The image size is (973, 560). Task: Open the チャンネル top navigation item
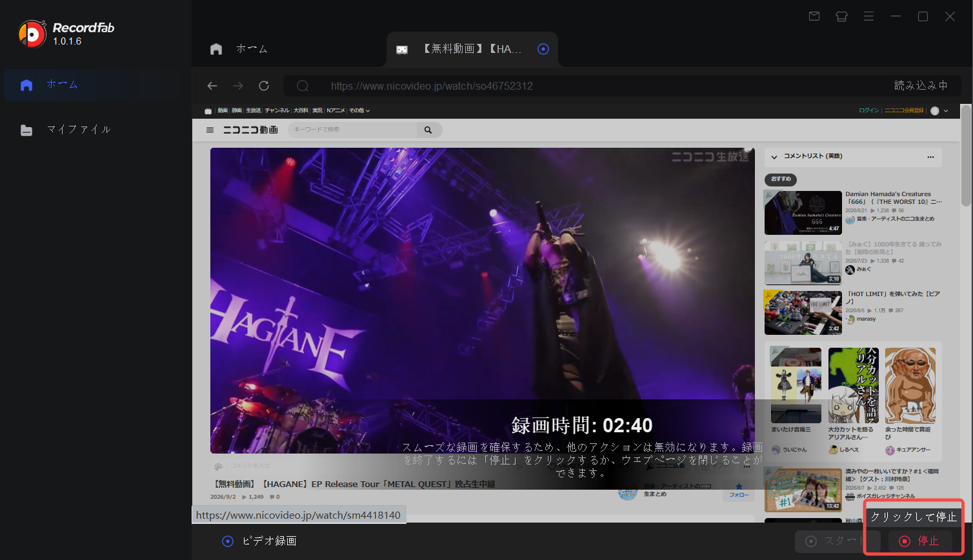coord(277,110)
